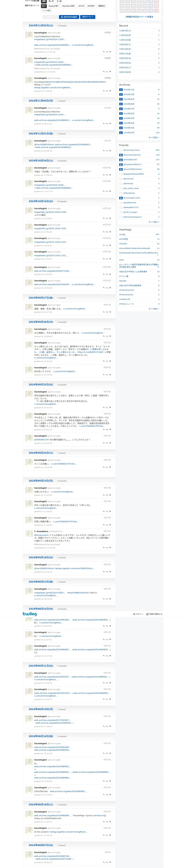
Task: Expand all Friends with すべて表示
Action: 154,222
